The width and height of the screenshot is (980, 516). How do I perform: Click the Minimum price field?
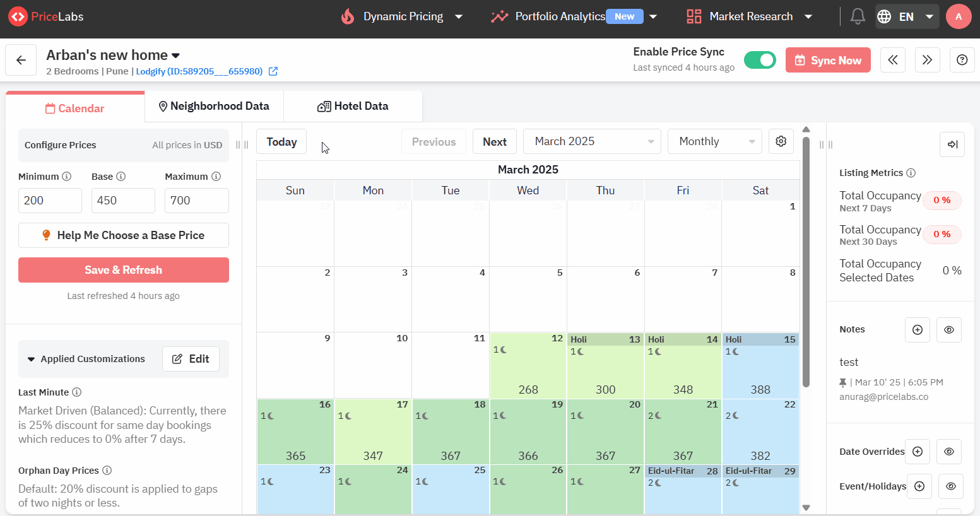[x=50, y=201]
